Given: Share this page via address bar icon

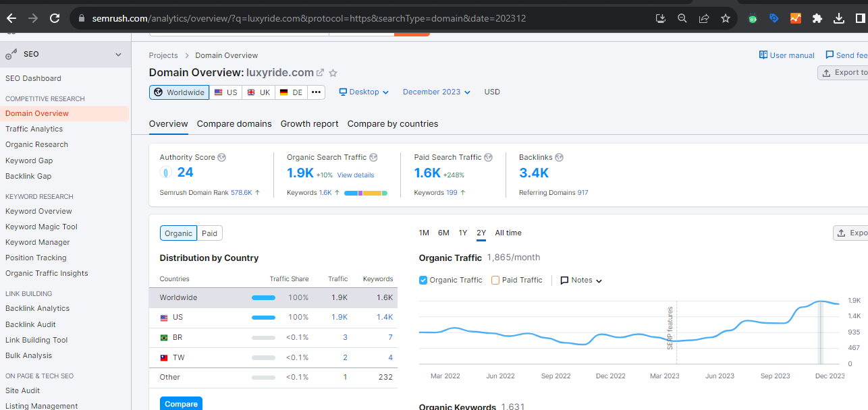Looking at the screenshot, I should pos(704,18).
